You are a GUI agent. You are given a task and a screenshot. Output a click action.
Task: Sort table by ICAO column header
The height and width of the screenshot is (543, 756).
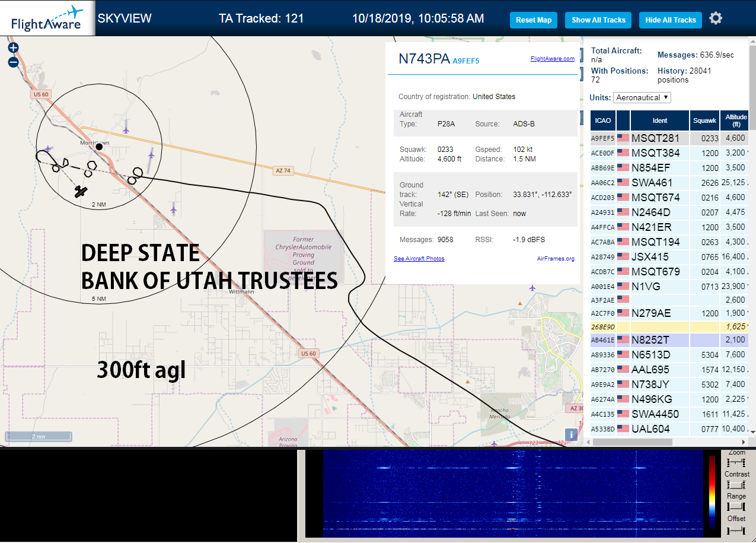[603, 120]
